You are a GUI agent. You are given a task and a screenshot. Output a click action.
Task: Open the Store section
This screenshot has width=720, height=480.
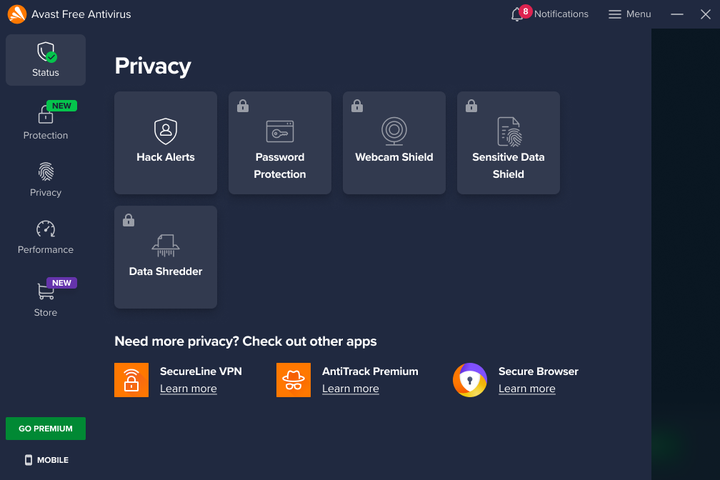[46, 299]
